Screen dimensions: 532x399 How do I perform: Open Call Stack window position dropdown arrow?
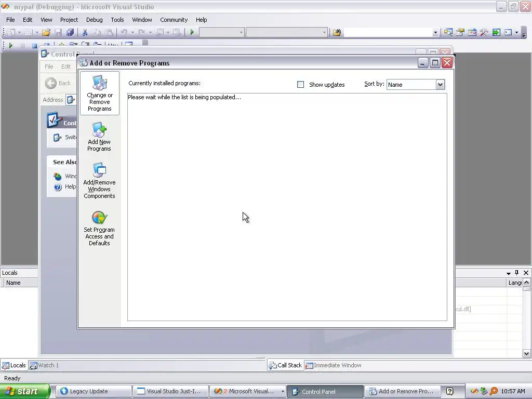(508, 273)
